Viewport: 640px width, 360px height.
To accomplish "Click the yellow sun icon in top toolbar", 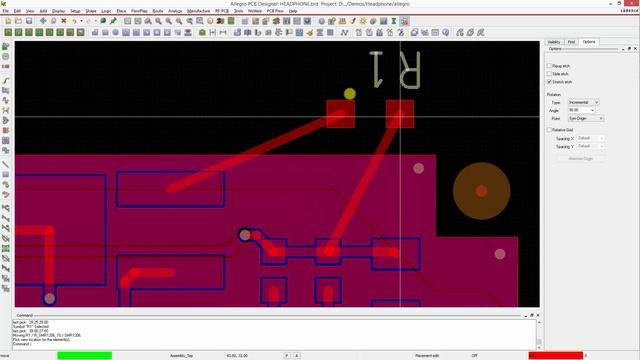I will (362, 21).
